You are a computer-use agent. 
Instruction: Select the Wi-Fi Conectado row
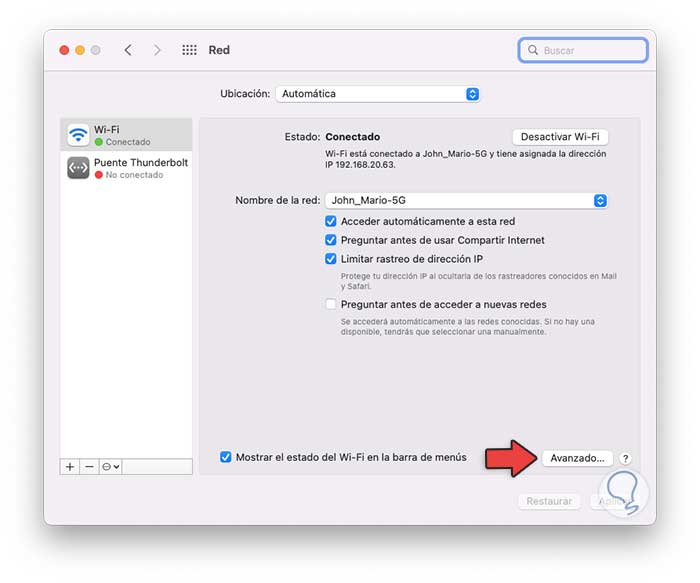click(x=126, y=134)
